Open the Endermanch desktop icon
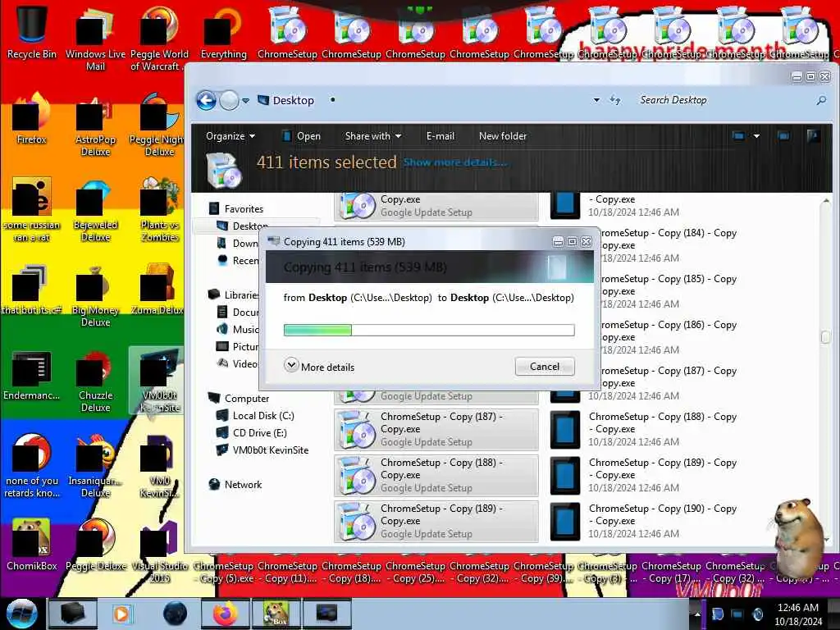The image size is (840, 630). click(31, 375)
